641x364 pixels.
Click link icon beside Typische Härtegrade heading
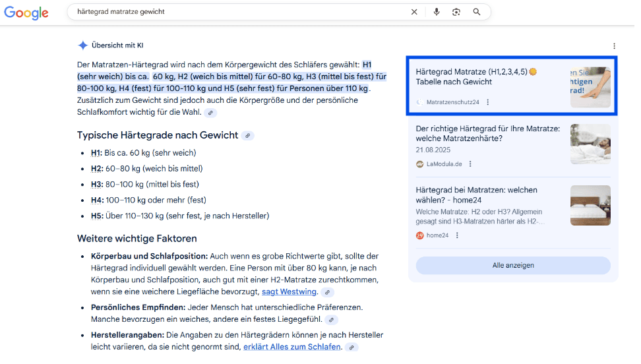pyautogui.click(x=247, y=136)
